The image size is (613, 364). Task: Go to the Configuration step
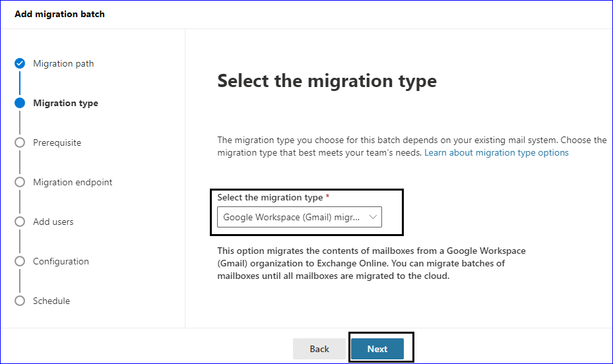[61, 261]
